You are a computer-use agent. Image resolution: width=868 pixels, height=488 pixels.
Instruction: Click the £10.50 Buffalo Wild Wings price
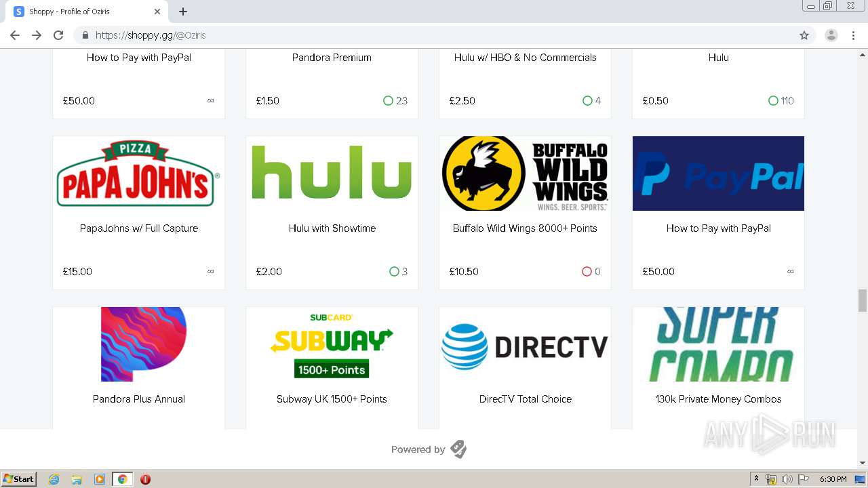464,272
